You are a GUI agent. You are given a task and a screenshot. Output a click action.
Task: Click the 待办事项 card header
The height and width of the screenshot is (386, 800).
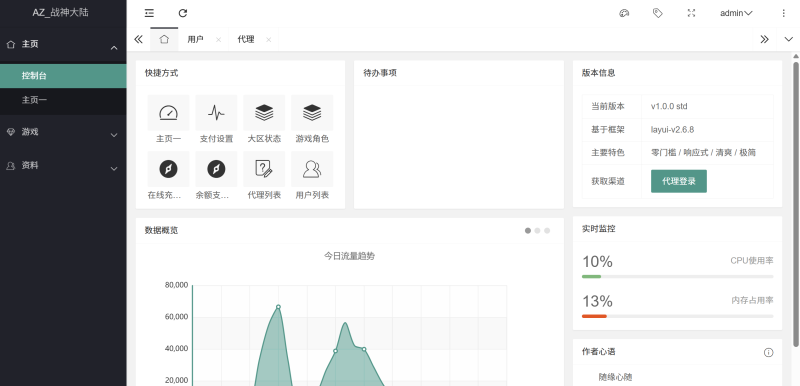(x=459, y=73)
